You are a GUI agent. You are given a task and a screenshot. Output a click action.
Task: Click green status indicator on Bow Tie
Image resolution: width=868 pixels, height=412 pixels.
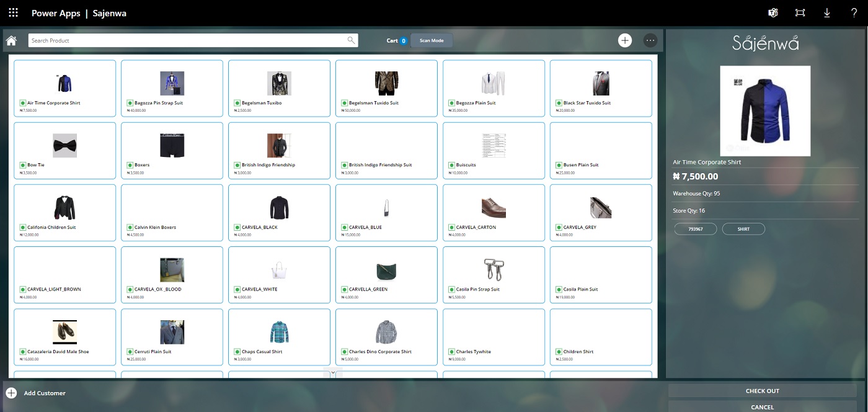[23, 165]
